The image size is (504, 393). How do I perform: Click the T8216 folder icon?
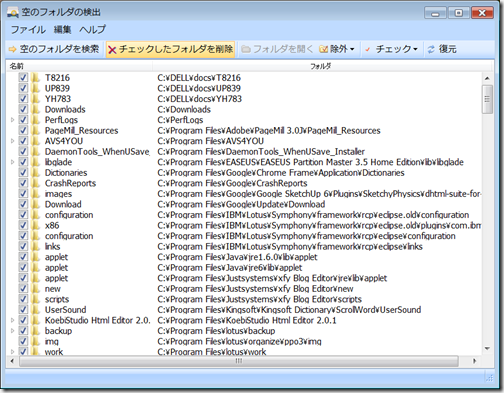36,78
